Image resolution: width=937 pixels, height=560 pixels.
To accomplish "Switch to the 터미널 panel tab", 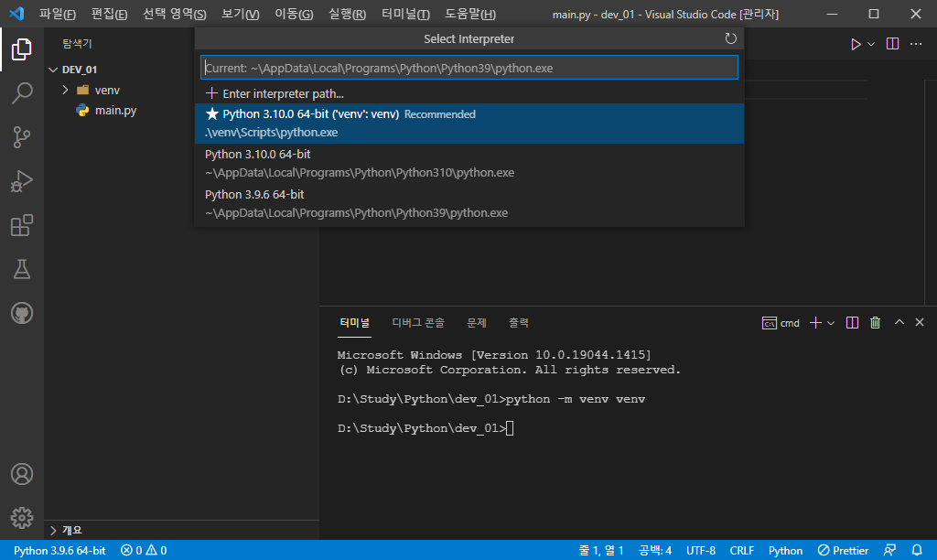I will (x=354, y=323).
